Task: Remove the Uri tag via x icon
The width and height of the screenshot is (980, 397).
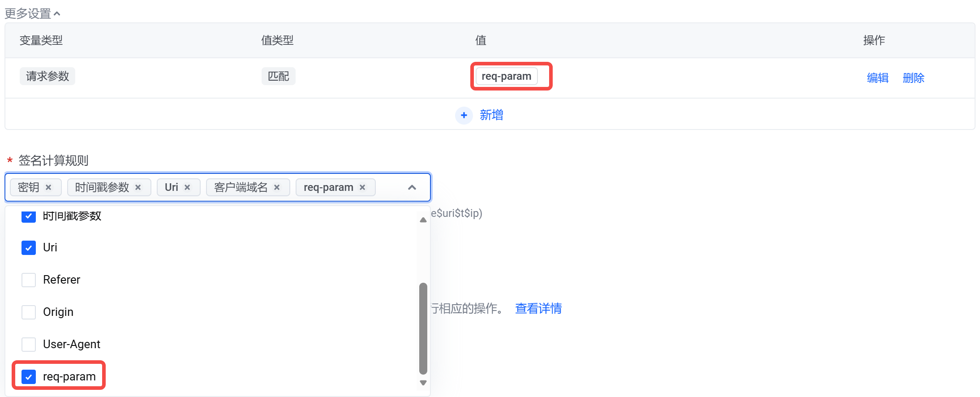Action: click(x=187, y=187)
